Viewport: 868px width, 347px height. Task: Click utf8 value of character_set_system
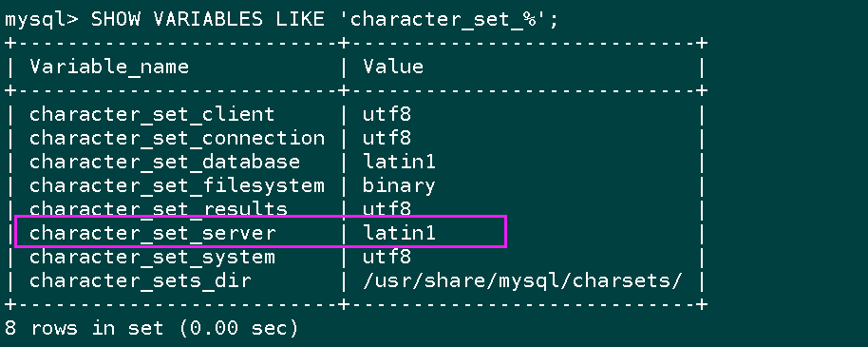pos(387,257)
